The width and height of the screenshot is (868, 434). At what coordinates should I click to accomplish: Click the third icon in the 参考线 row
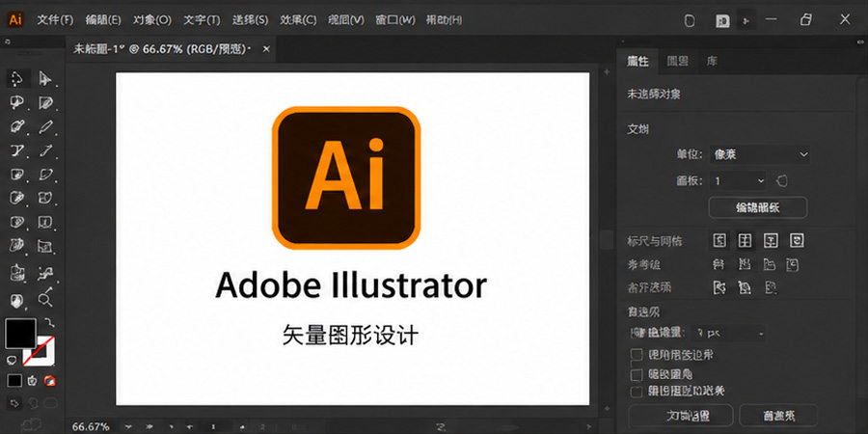(x=769, y=264)
